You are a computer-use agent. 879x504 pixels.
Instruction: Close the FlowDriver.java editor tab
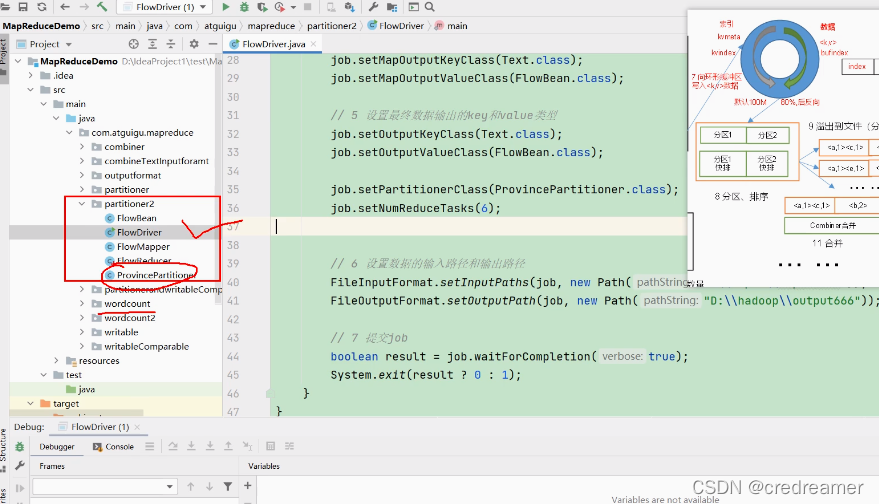click(313, 44)
